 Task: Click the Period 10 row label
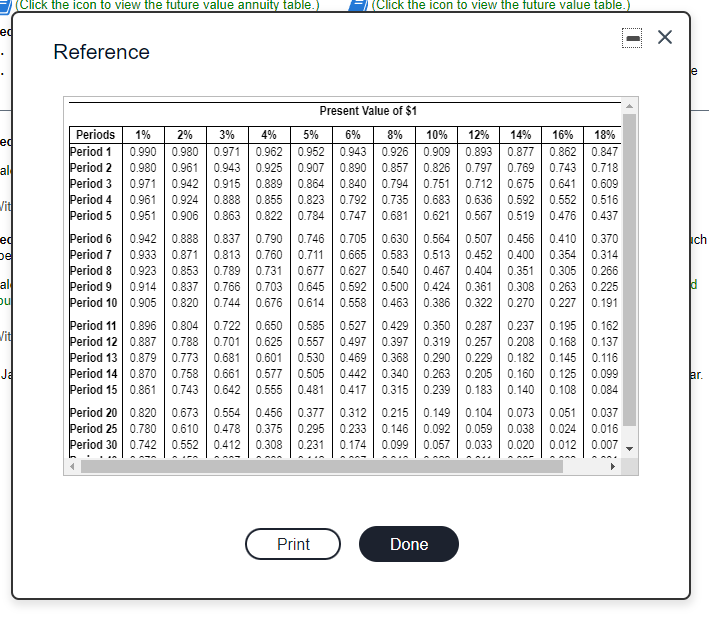(94, 302)
